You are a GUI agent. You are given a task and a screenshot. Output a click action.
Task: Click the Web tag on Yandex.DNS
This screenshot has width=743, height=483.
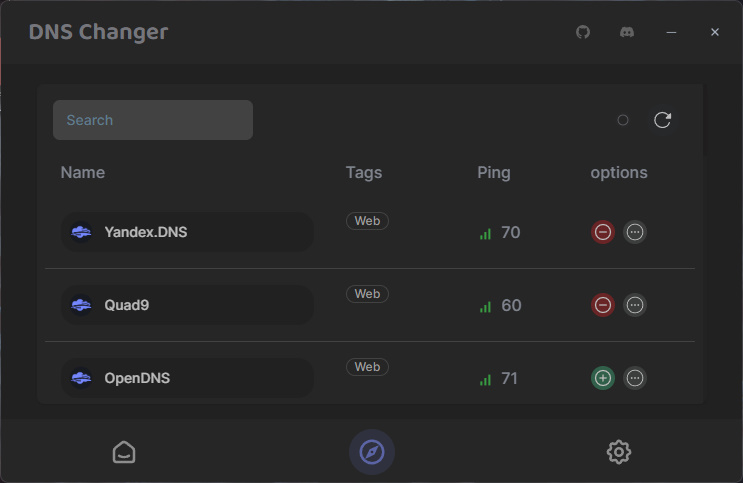367,221
